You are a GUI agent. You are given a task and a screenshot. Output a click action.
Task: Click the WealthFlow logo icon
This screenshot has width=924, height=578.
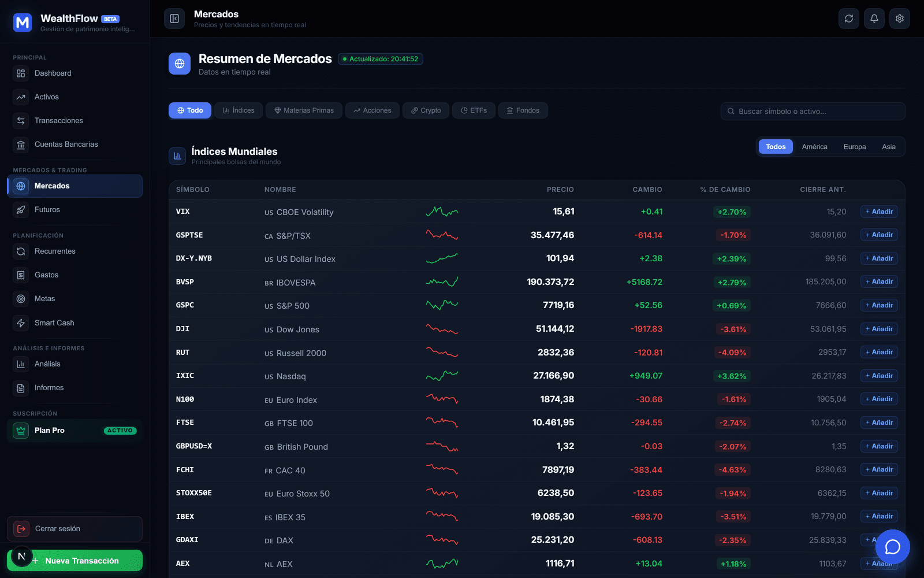point(23,23)
